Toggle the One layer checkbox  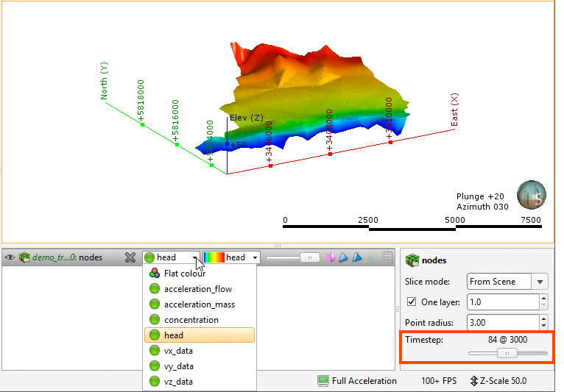pyautogui.click(x=412, y=302)
